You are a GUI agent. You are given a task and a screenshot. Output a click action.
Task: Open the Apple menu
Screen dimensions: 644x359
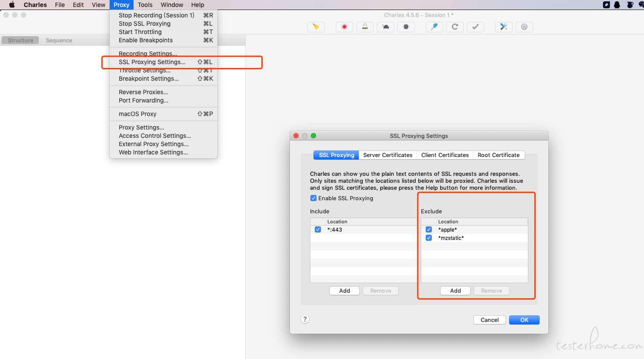[12, 5]
